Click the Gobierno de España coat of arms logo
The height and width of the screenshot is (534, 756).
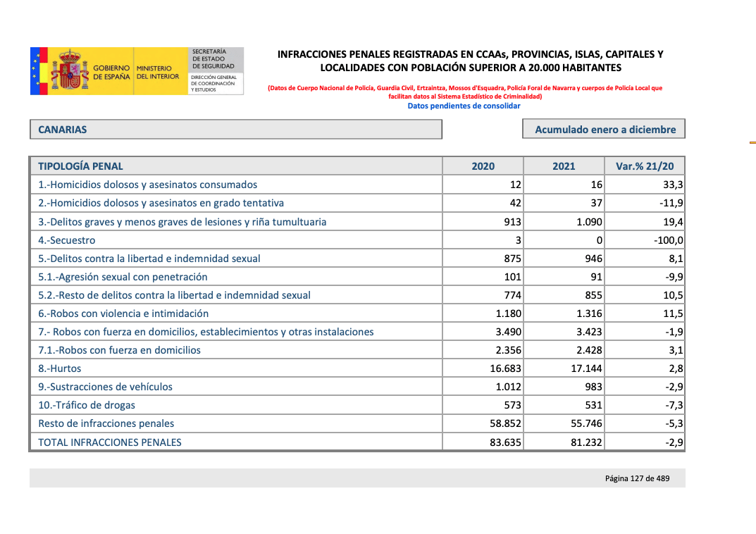(x=70, y=70)
